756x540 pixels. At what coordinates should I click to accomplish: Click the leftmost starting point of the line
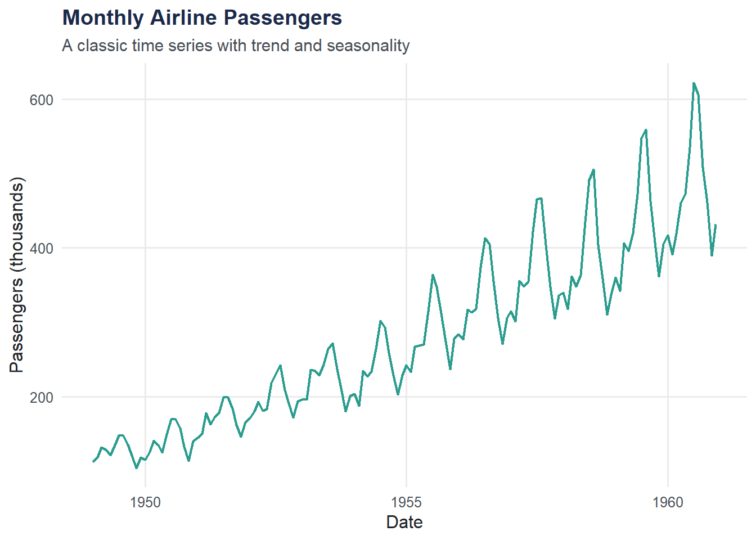pyautogui.click(x=93, y=462)
